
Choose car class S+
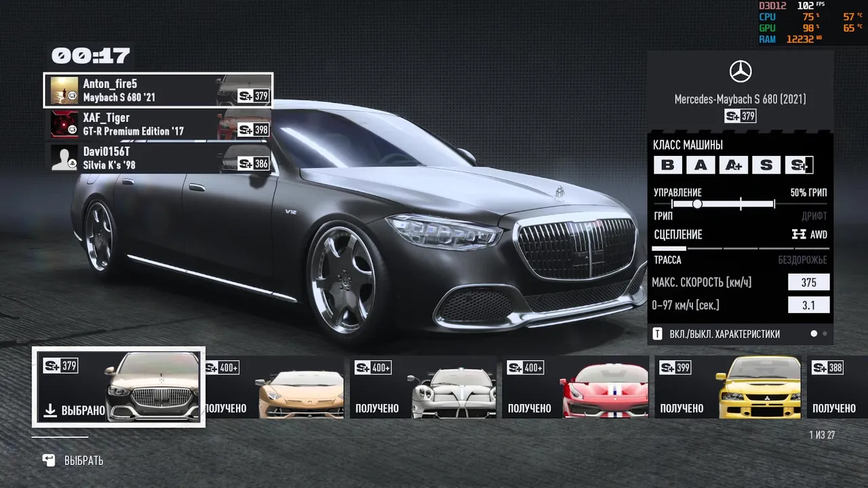pos(799,165)
